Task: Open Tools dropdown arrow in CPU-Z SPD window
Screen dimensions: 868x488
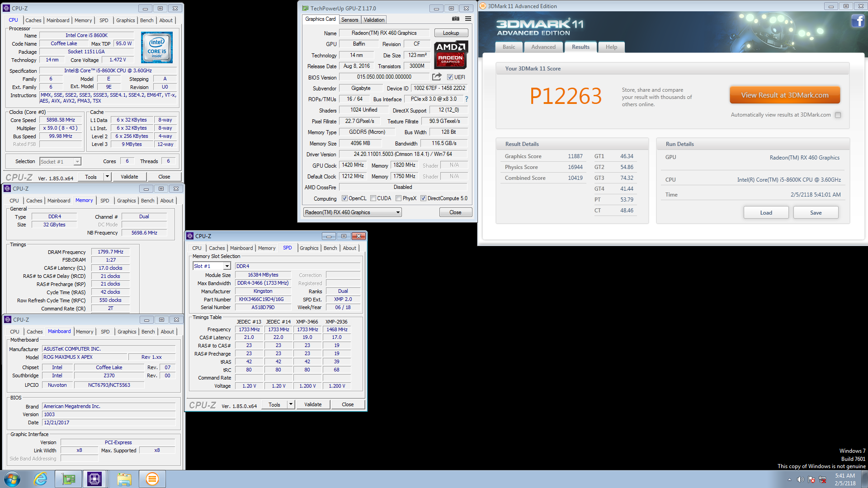Action: coord(291,404)
